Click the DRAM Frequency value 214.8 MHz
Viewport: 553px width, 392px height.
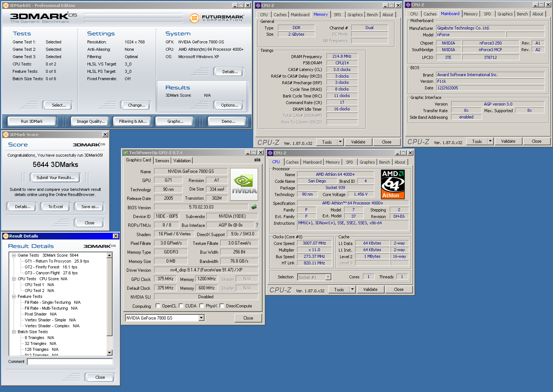pyautogui.click(x=342, y=56)
